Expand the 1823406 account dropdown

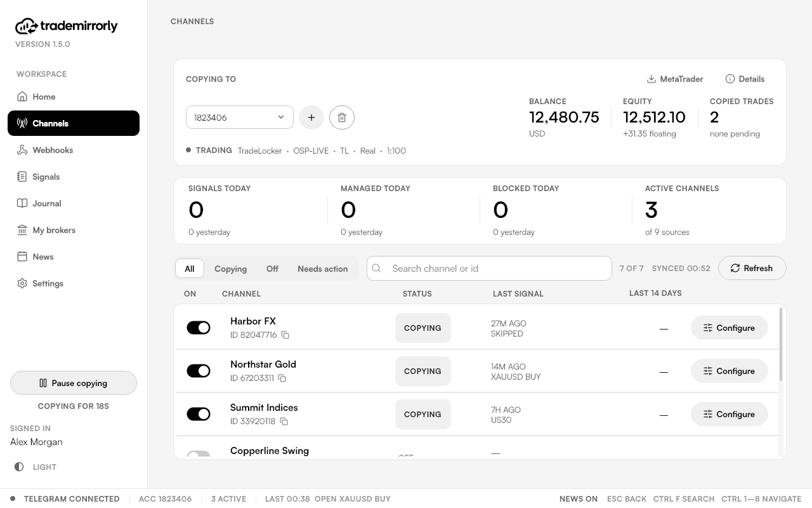coord(240,117)
